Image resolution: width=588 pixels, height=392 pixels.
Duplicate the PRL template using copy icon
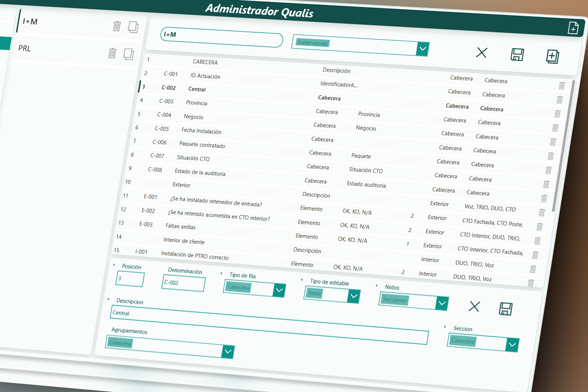129,54
